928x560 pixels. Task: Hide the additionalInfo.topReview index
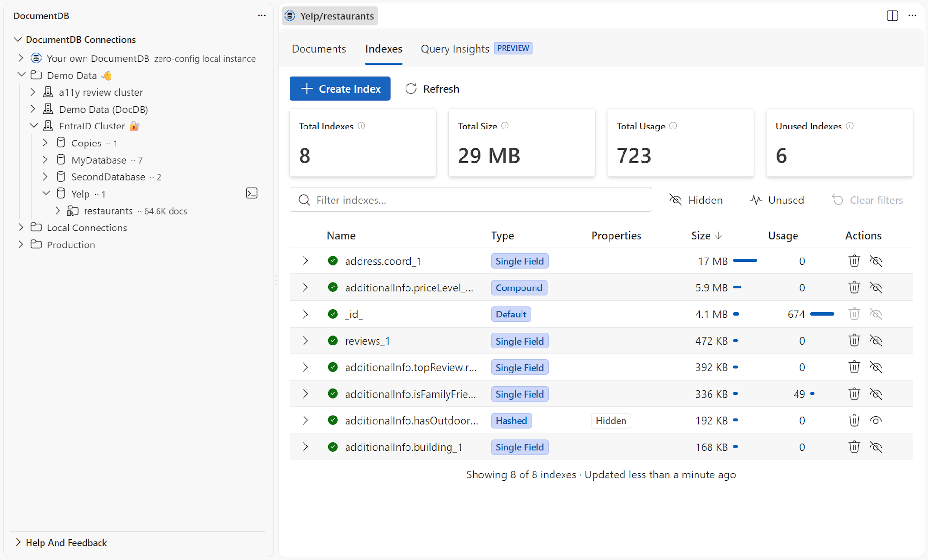(x=876, y=367)
